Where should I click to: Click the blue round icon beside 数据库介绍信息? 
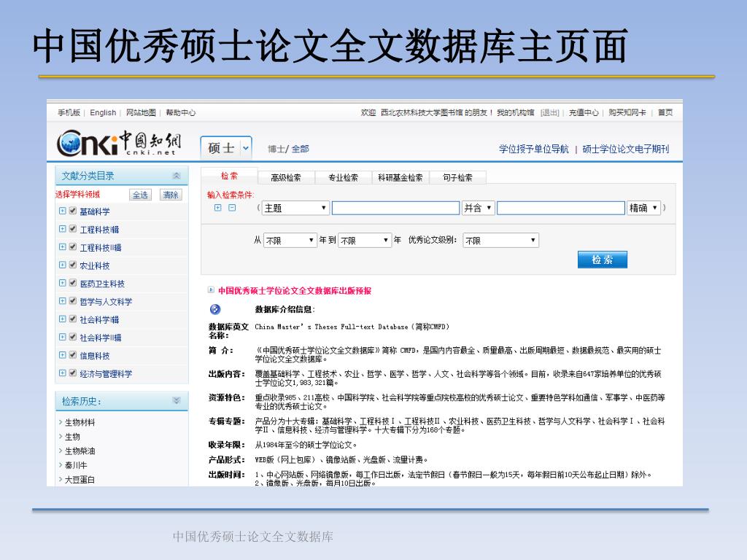click(x=215, y=309)
